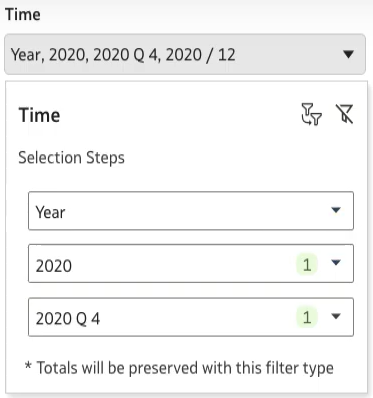Click the Totals will be preserved note

coord(179,368)
